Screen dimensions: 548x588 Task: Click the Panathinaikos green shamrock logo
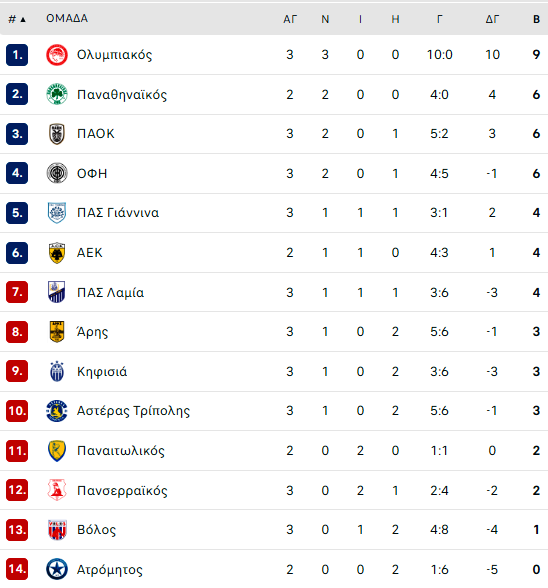[x=57, y=94]
